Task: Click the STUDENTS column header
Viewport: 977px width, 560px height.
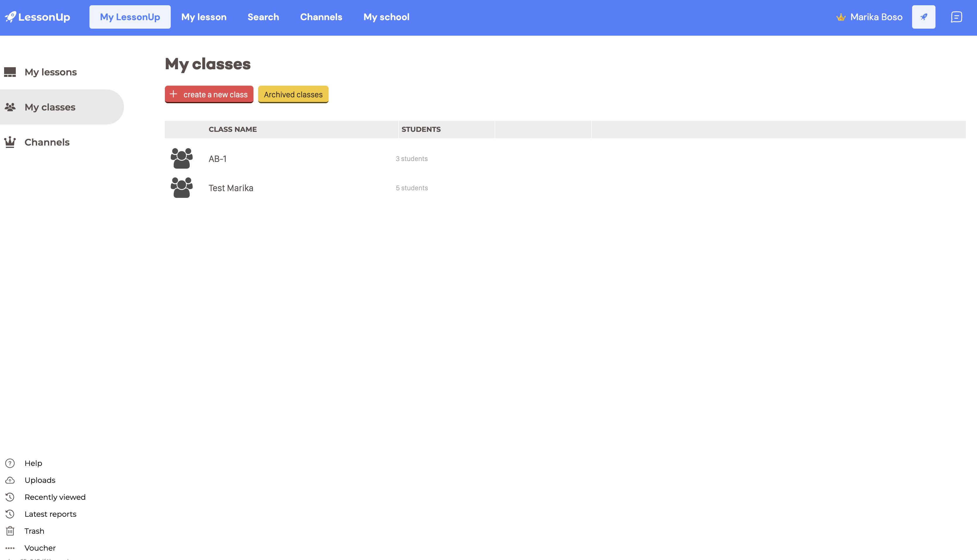Action: (x=421, y=129)
